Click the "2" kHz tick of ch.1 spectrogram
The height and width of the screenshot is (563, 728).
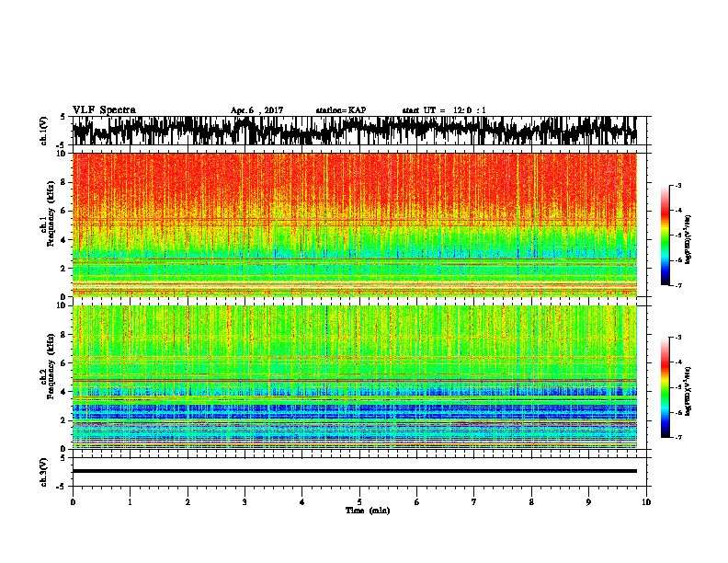[64, 268]
